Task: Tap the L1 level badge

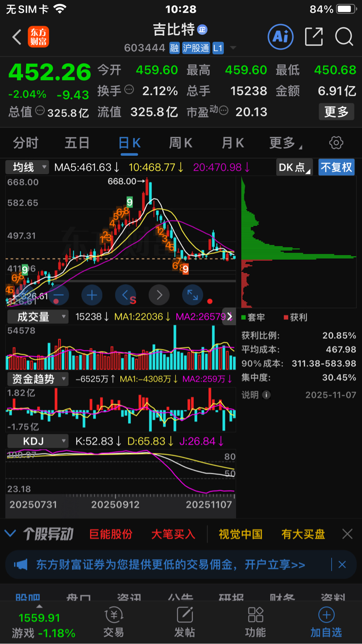Action: click(x=218, y=48)
